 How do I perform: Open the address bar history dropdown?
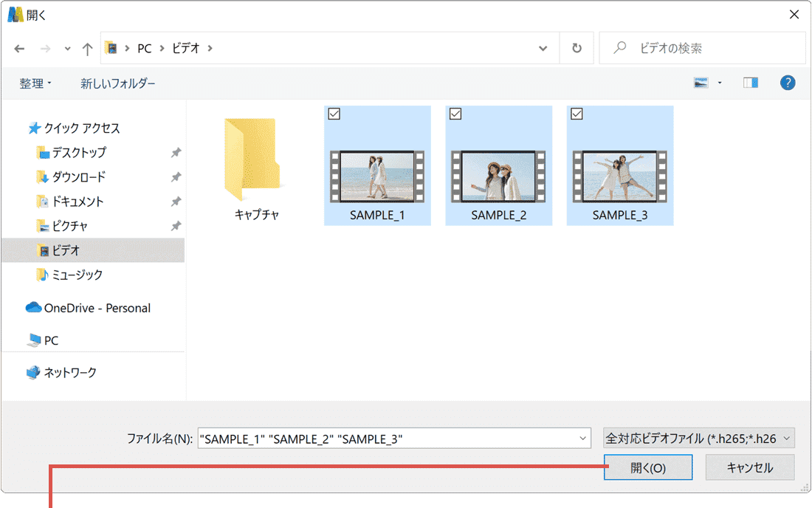pos(543,47)
